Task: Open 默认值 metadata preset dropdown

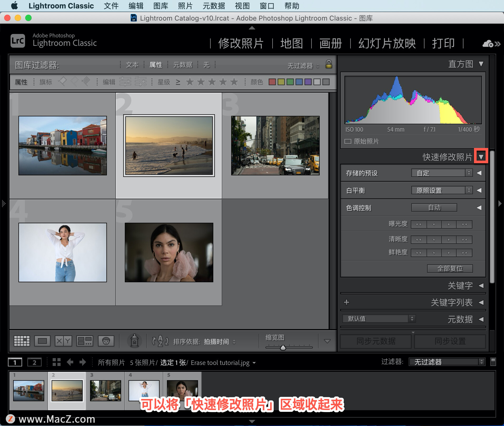Action: [379, 319]
